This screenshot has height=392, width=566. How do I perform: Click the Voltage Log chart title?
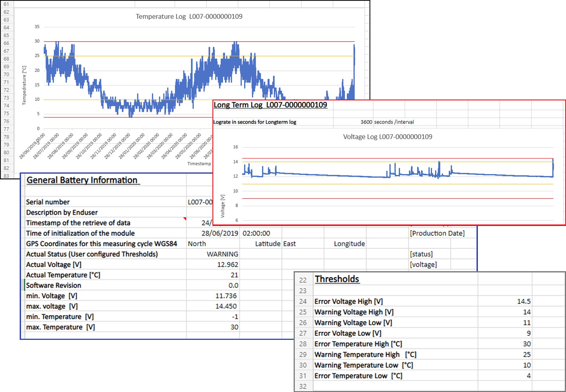[387, 137]
